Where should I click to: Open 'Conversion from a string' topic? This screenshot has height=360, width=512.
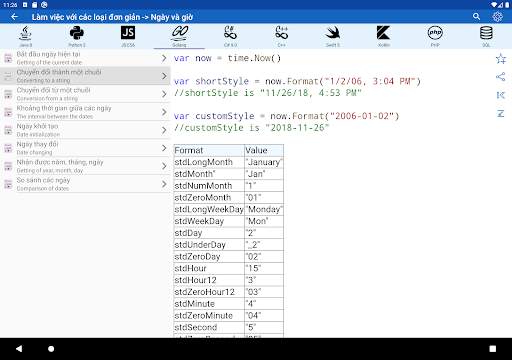[x=85, y=94]
